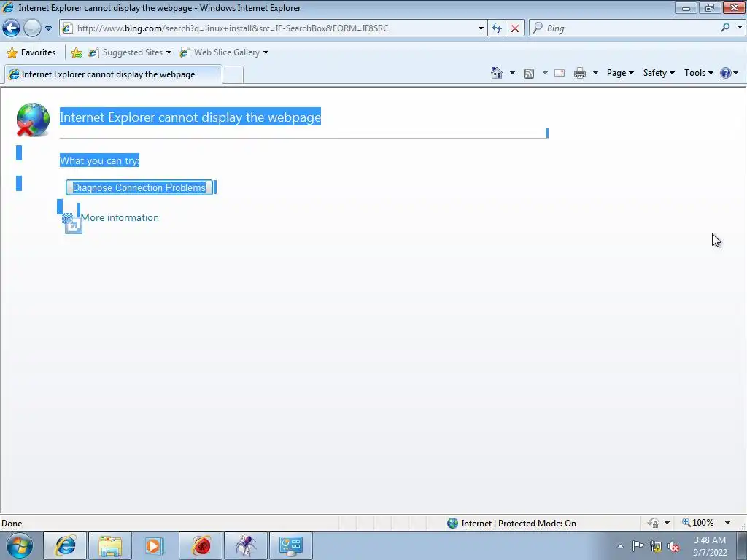Click the Forward navigation arrow button

click(32, 28)
